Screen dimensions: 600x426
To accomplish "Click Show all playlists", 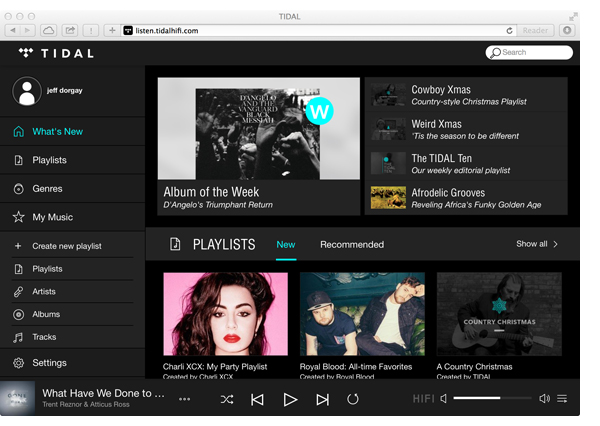I will point(537,244).
